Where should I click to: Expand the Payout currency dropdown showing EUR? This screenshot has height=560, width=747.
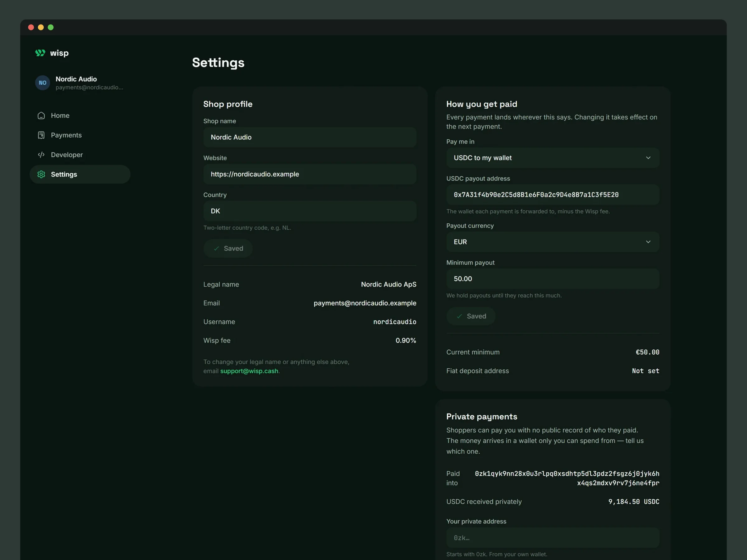[552, 242]
